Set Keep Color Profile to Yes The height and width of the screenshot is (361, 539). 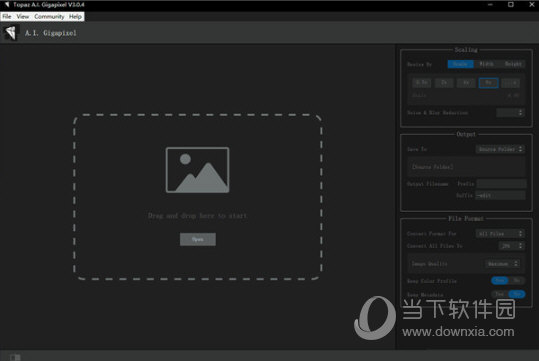(500, 281)
